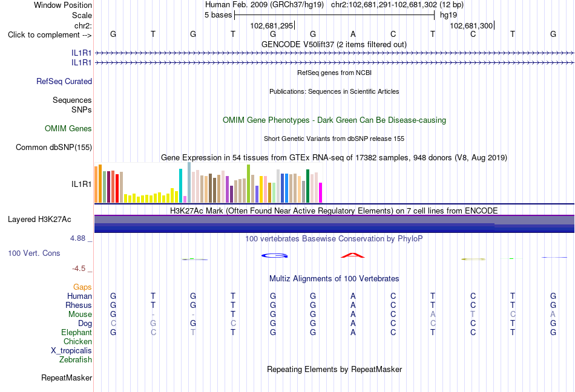Click the Gaps label in the Multiz track
The height and width of the screenshot is (392, 575).
click(x=82, y=287)
